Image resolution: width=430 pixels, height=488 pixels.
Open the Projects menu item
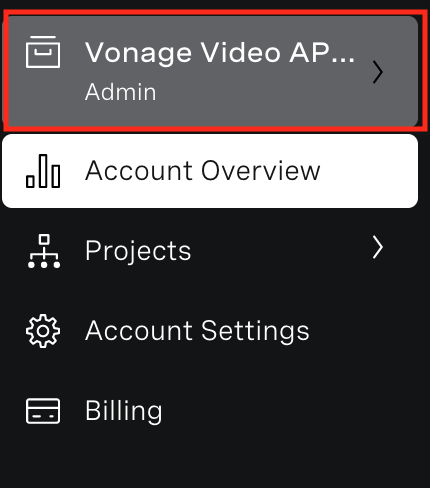[x=210, y=251]
